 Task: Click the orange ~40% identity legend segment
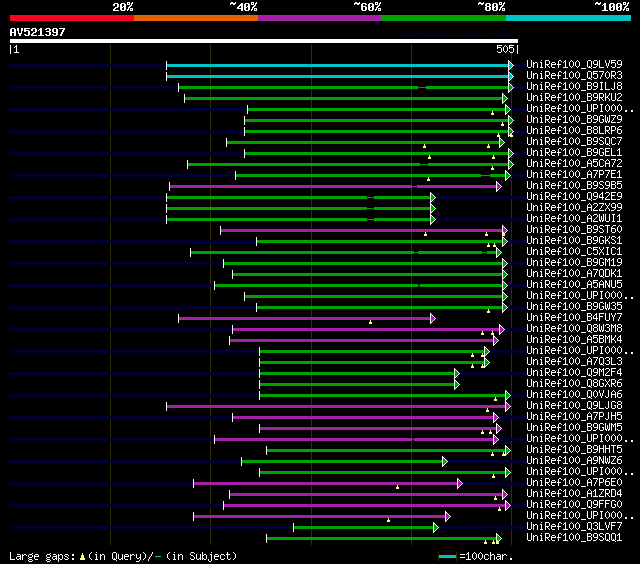196,18
